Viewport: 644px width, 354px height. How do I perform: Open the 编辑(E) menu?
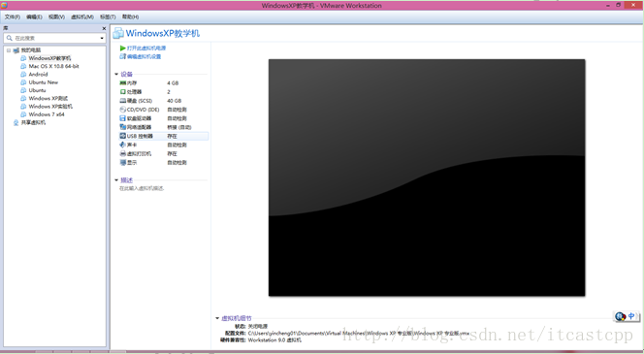click(x=34, y=16)
